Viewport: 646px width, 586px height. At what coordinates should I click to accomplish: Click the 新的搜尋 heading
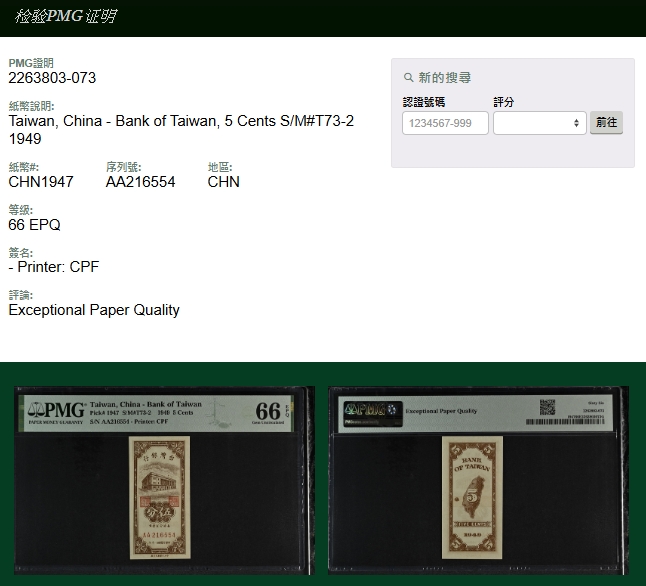(445, 77)
